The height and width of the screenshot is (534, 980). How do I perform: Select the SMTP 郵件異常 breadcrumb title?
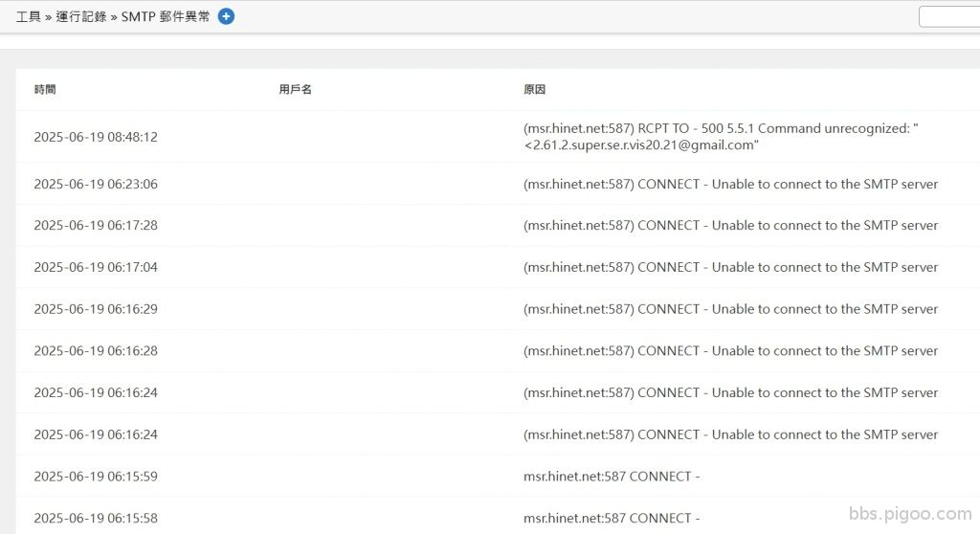click(166, 17)
